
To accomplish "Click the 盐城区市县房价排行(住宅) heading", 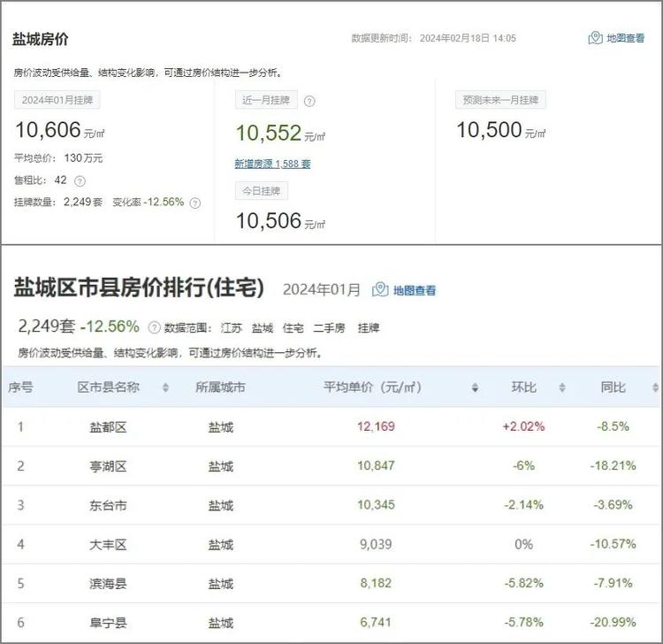I will coord(139,287).
